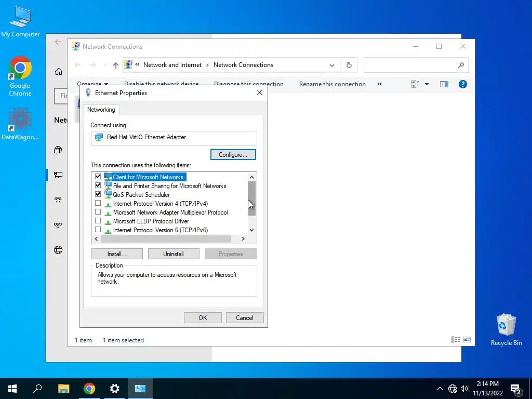Open Settings gear on taskbar
Screen dimensions: 532x399
click(x=115, y=389)
